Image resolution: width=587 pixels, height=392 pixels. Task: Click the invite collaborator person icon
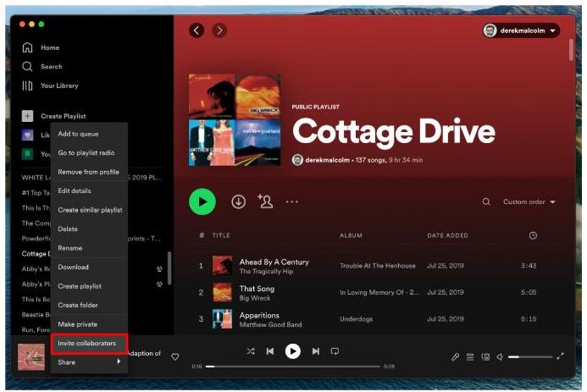coord(265,202)
